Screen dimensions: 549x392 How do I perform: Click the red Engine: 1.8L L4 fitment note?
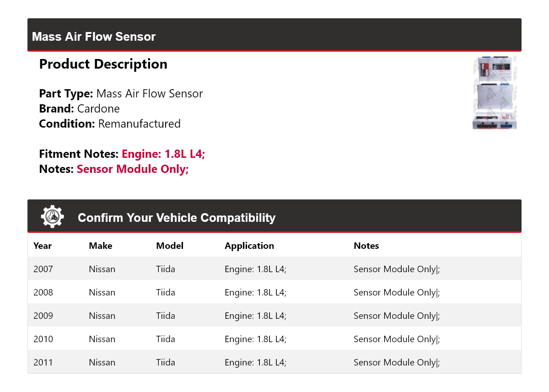coord(163,154)
